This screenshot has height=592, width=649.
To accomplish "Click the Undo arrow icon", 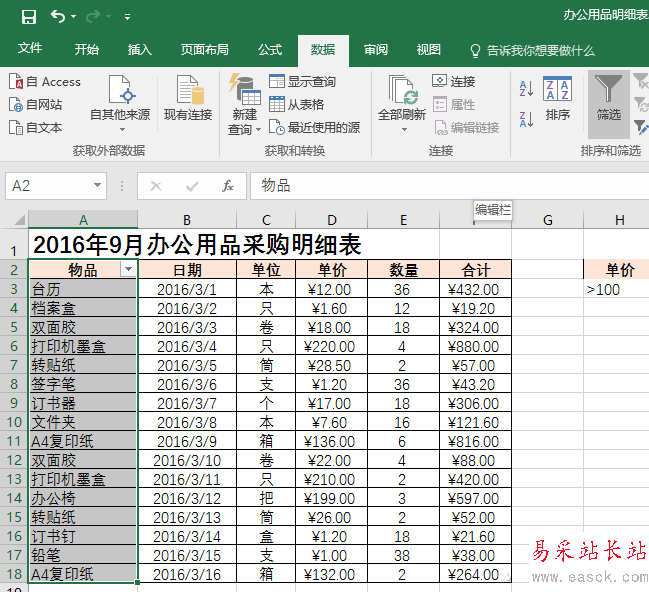I will point(58,17).
